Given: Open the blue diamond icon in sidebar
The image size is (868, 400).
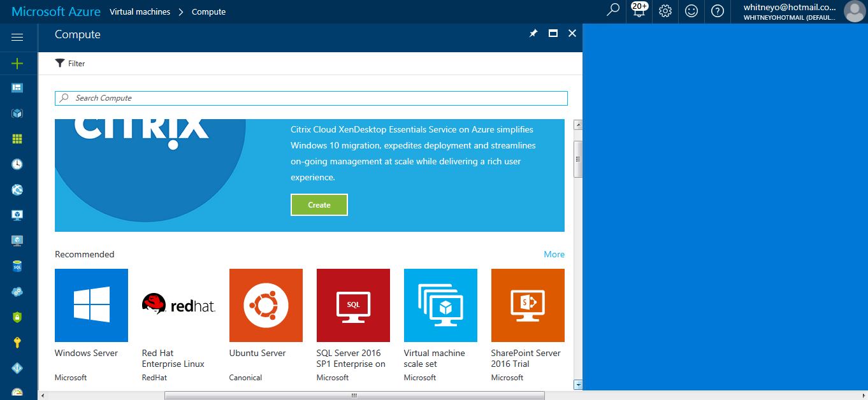Looking at the screenshot, I should (x=17, y=368).
